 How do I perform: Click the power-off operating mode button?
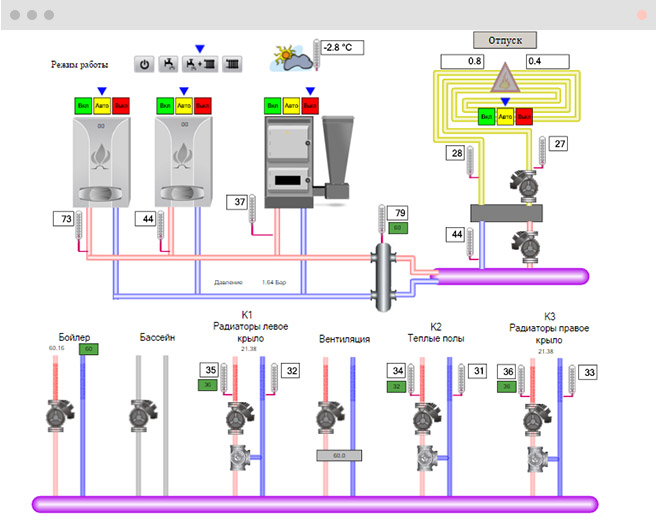point(144,64)
